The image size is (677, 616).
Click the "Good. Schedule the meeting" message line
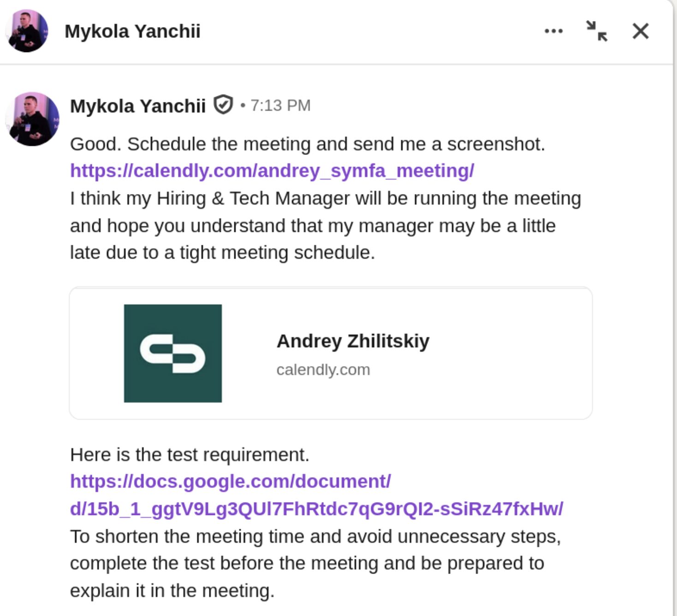pyautogui.click(x=307, y=144)
